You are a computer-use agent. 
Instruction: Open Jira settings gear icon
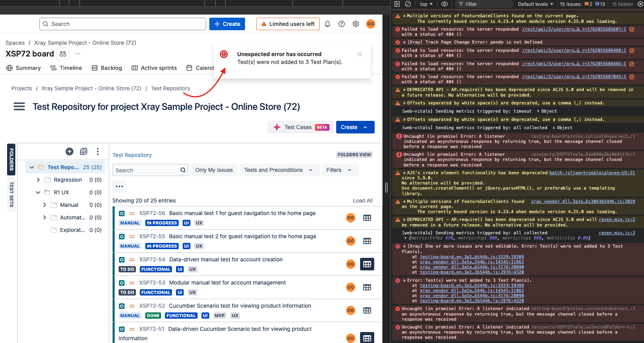point(356,24)
